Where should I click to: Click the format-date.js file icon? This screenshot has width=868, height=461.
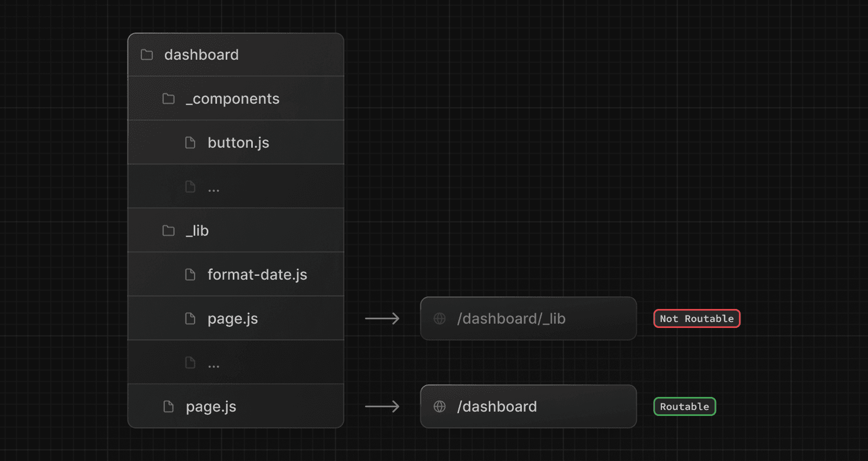click(x=190, y=275)
